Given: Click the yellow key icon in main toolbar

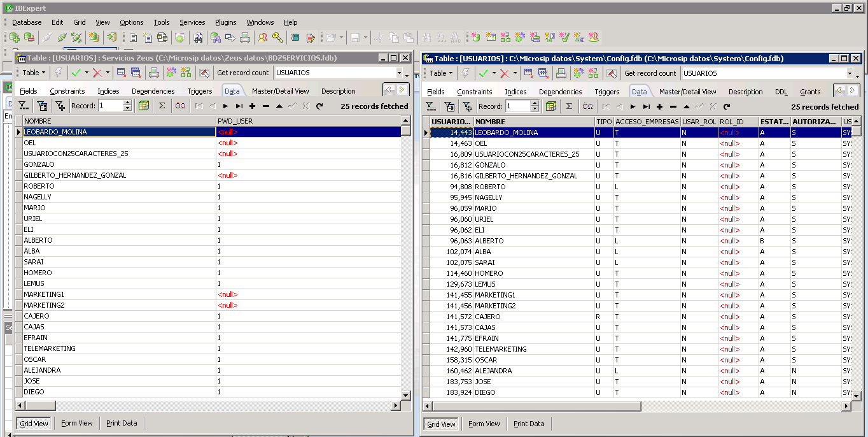Looking at the screenshot, I should [x=277, y=38].
